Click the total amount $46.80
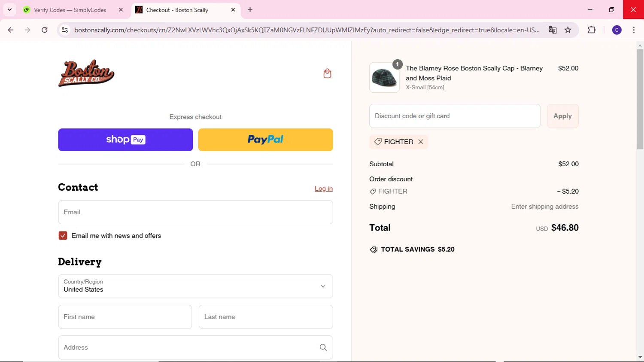Screen dimensions: 644x362 click(x=565, y=228)
